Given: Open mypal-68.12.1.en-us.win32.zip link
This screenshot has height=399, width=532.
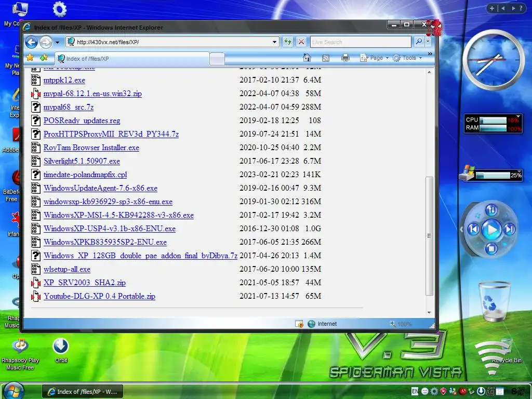Looking at the screenshot, I should pos(92,94).
